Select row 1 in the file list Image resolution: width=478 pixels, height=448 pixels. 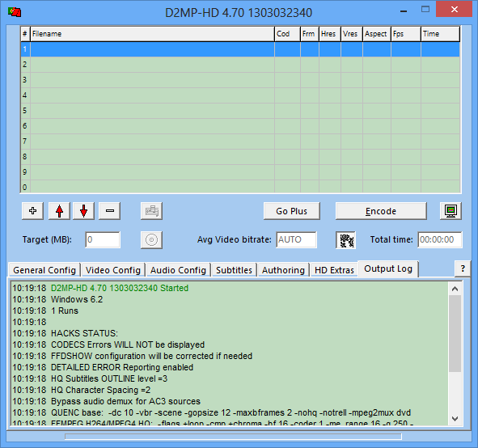point(240,49)
